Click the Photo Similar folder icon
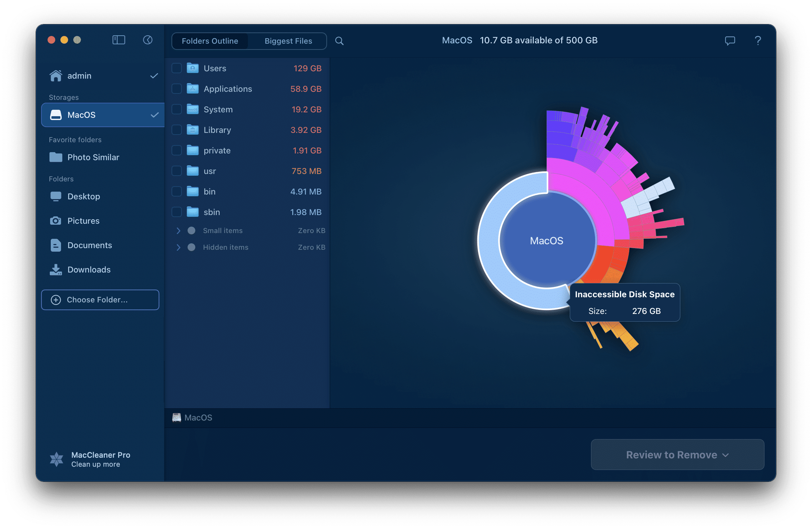The height and width of the screenshot is (529, 812). click(56, 157)
